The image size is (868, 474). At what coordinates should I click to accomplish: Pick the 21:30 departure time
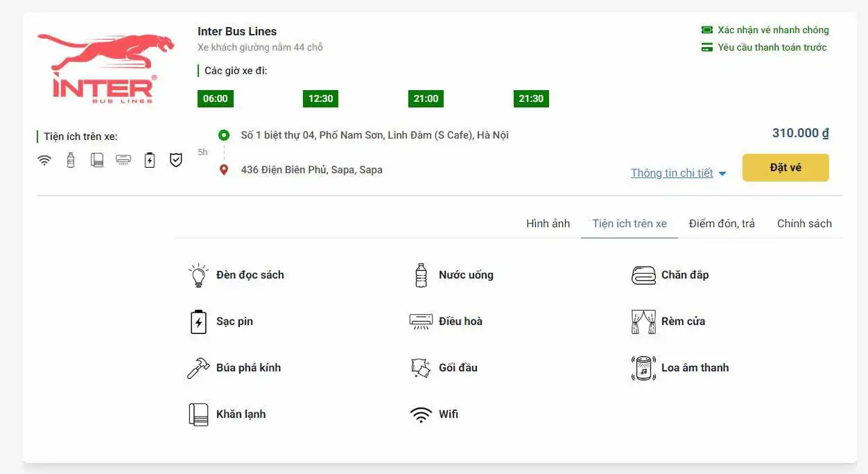531,98
